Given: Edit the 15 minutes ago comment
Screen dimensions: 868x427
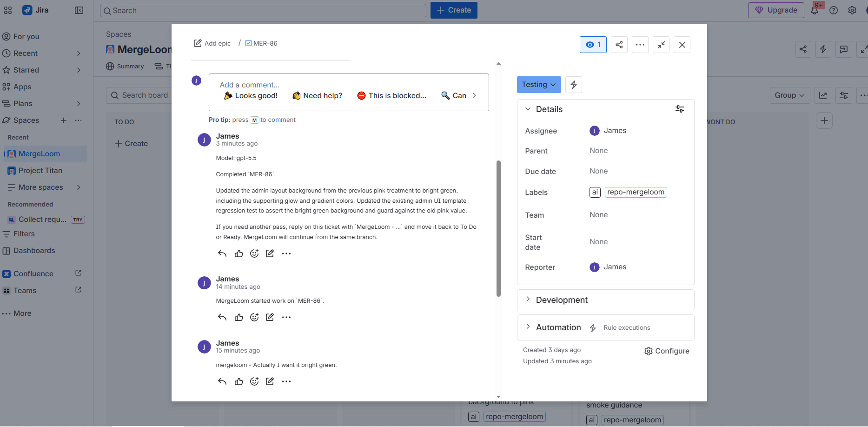Looking at the screenshot, I should [x=270, y=381].
